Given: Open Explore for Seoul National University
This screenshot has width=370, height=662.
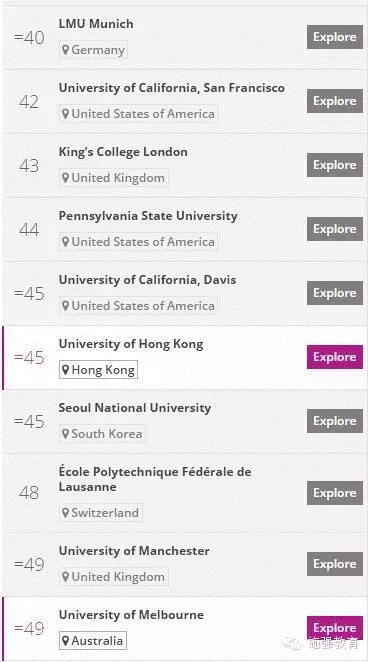Looking at the screenshot, I should pyautogui.click(x=335, y=421).
